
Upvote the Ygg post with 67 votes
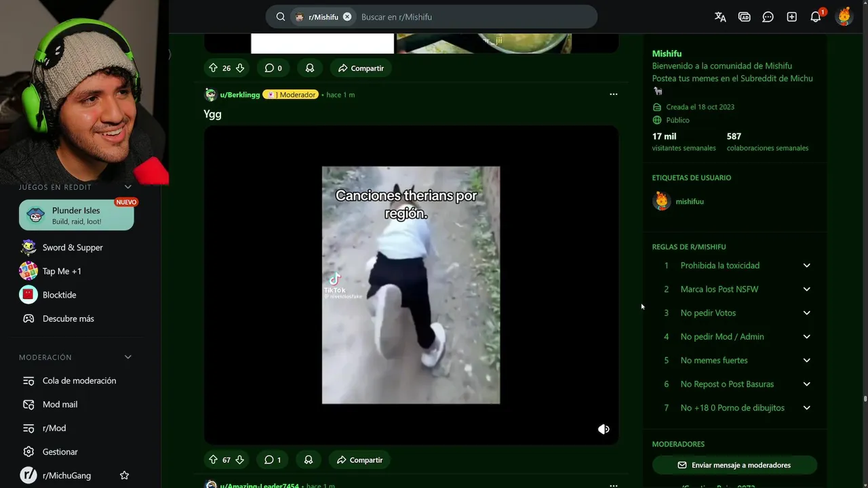pyautogui.click(x=213, y=460)
